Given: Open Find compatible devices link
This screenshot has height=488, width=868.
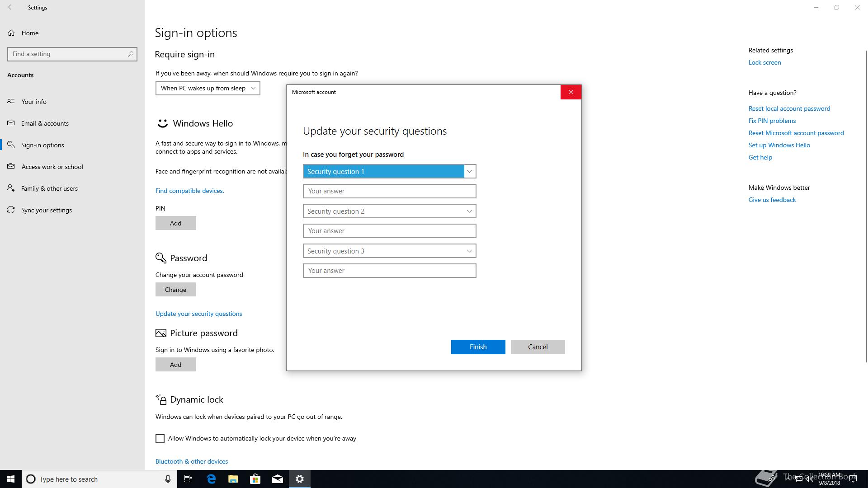Looking at the screenshot, I should [x=190, y=191].
